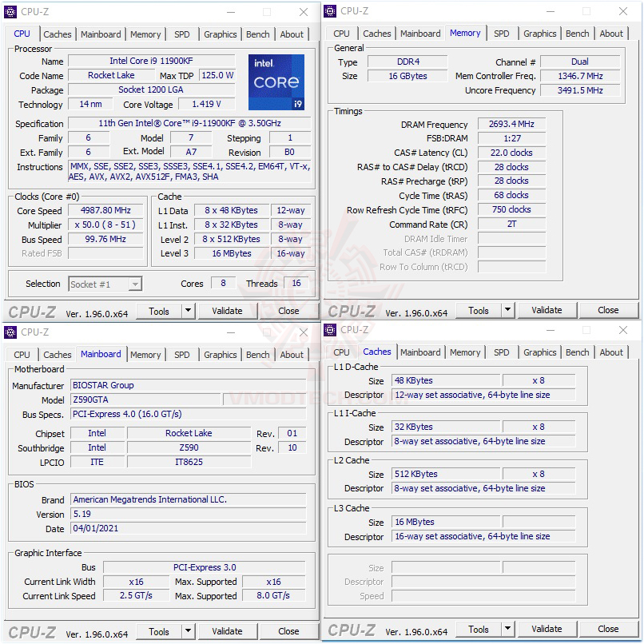Click the CPU-Z title bar icon on CPU window
This screenshot has height=644, width=644.
[x=10, y=11]
